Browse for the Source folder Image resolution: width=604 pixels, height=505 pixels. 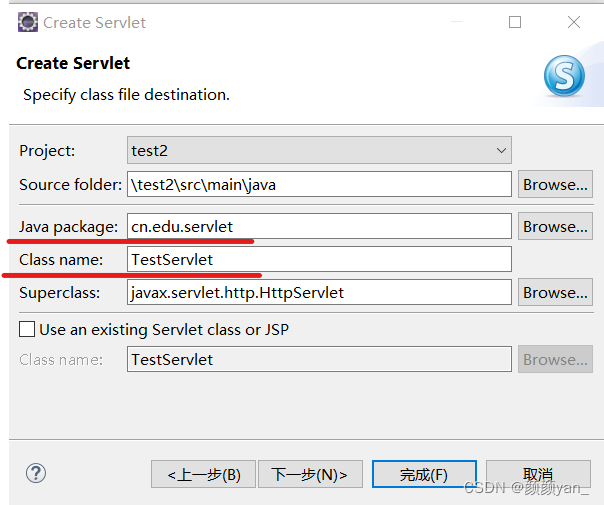pos(554,184)
